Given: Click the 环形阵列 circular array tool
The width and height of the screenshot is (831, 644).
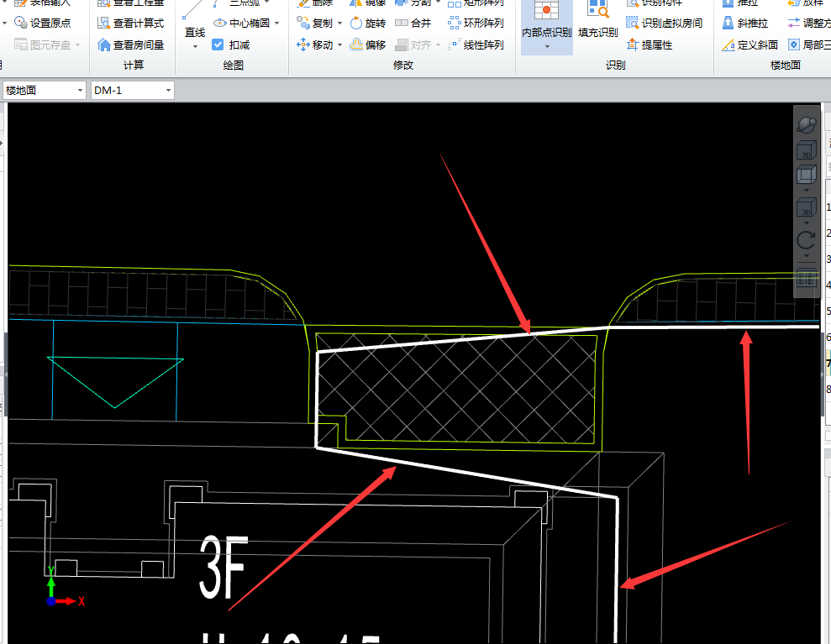Looking at the screenshot, I should 476,23.
